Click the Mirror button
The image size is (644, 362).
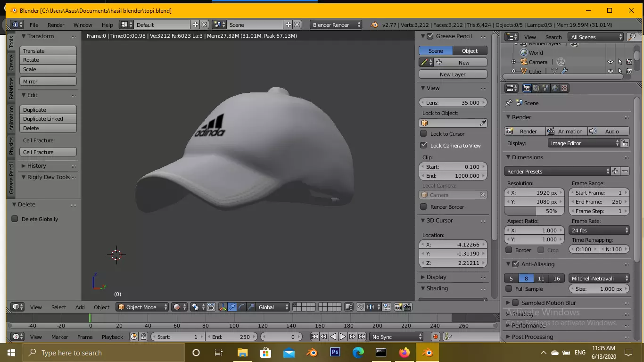(x=48, y=81)
